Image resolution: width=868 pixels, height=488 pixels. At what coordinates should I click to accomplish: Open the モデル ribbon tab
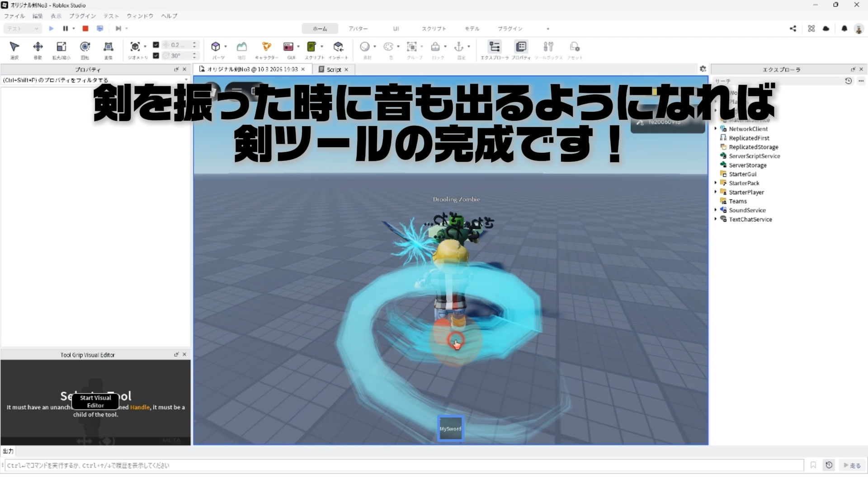[472, 28]
